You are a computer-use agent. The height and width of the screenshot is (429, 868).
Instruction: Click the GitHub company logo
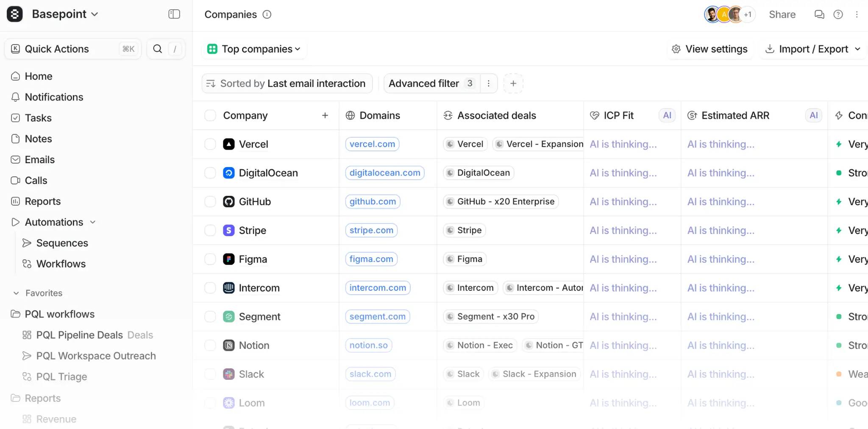point(229,202)
